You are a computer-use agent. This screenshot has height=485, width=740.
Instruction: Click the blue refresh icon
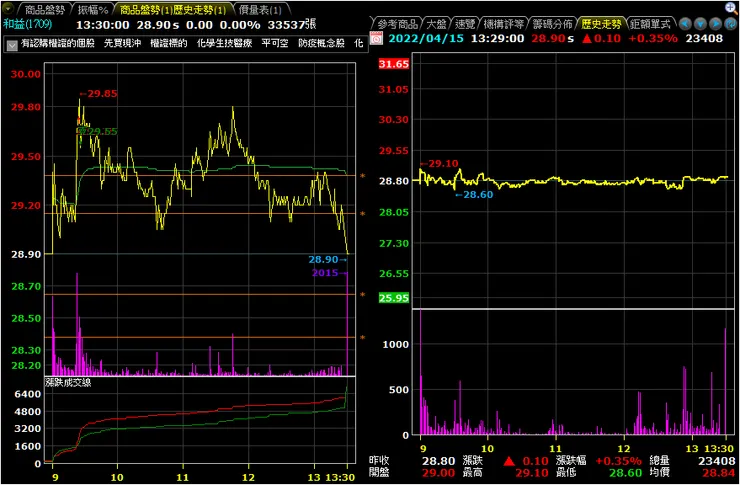(x=732, y=24)
